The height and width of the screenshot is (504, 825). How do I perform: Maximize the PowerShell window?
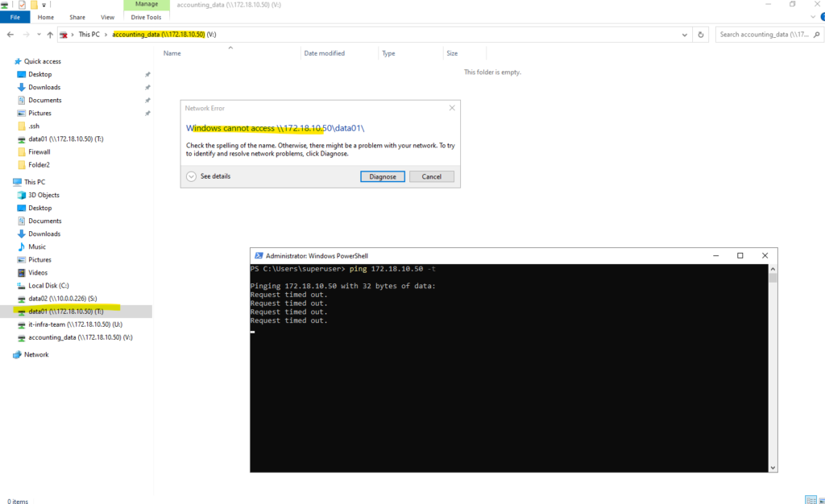pos(740,256)
